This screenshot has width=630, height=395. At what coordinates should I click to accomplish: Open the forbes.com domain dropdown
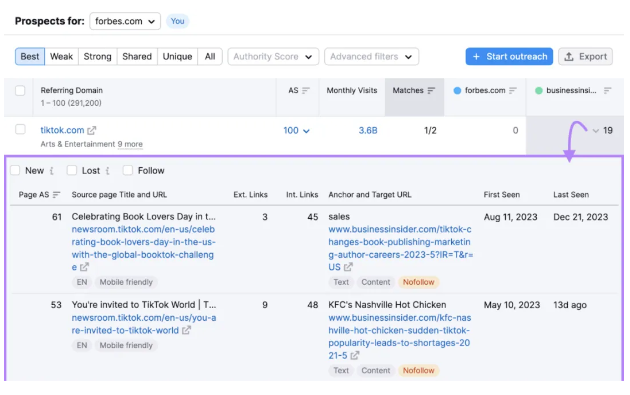point(125,21)
